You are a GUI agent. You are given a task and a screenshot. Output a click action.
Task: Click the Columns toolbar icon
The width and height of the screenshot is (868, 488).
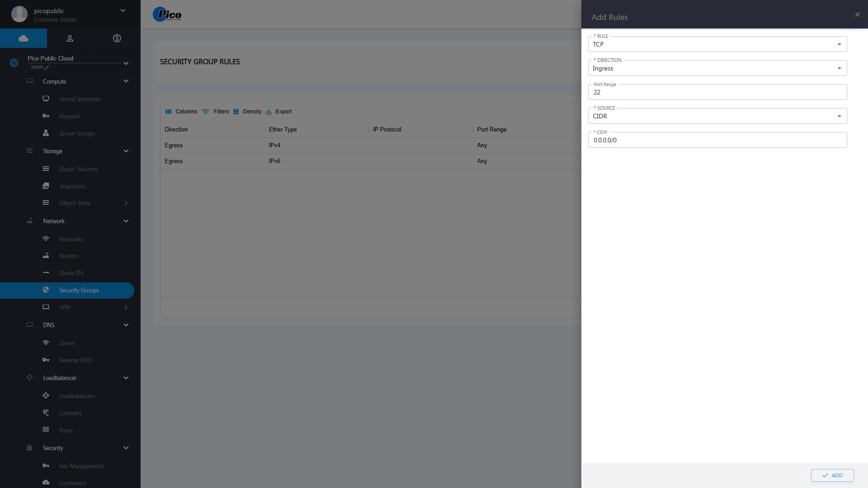tap(169, 112)
